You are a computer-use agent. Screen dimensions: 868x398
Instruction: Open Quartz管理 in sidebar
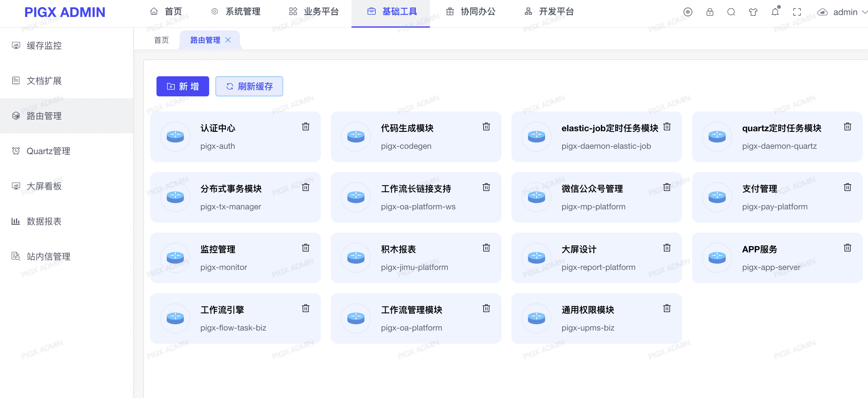48,151
